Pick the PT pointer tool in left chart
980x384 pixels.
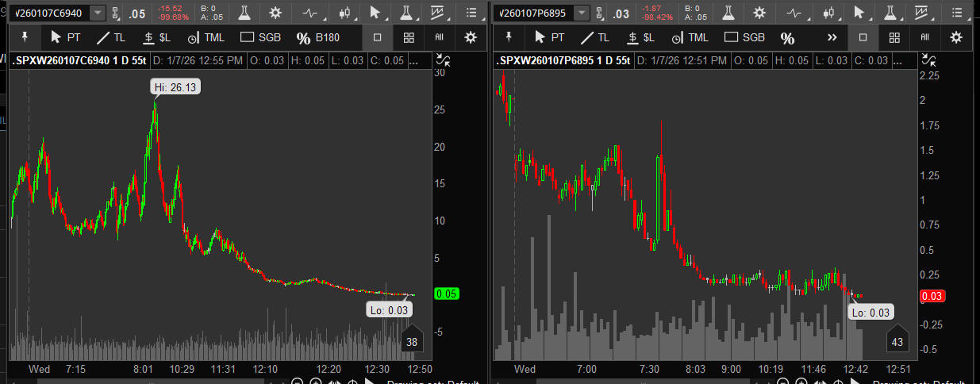[65, 37]
